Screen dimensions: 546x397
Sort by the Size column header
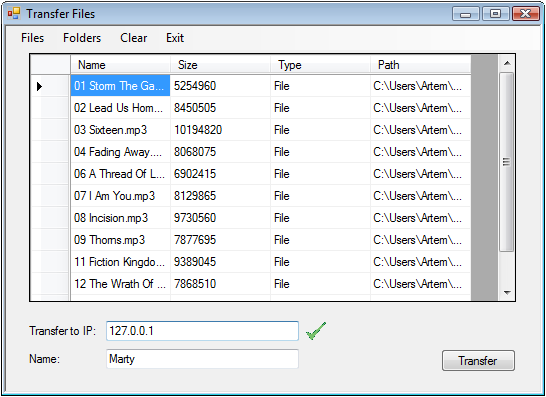[x=220, y=65]
